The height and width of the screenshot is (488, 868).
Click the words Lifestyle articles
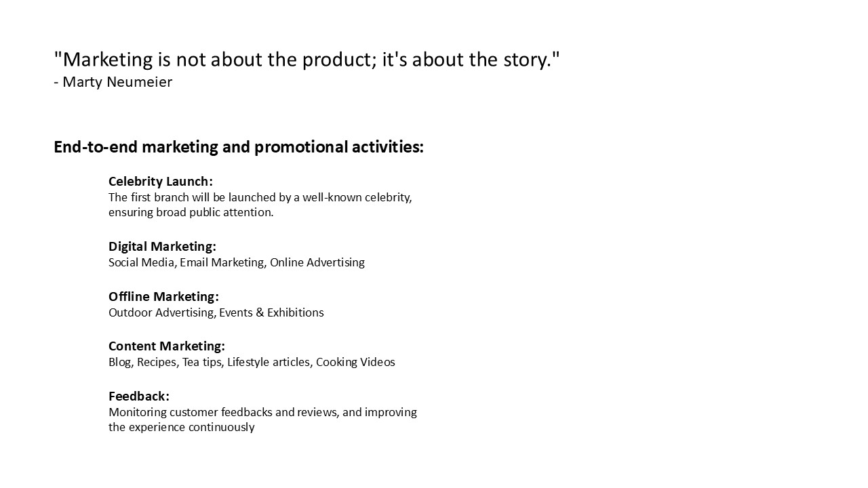click(269, 362)
